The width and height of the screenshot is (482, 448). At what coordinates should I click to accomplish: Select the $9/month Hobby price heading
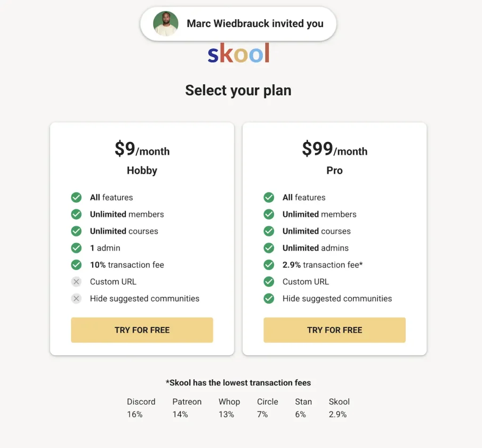pos(142,149)
